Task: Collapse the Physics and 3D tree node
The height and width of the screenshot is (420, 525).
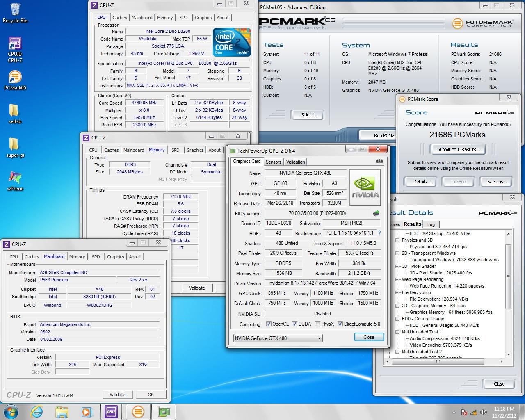Action: coord(397,240)
